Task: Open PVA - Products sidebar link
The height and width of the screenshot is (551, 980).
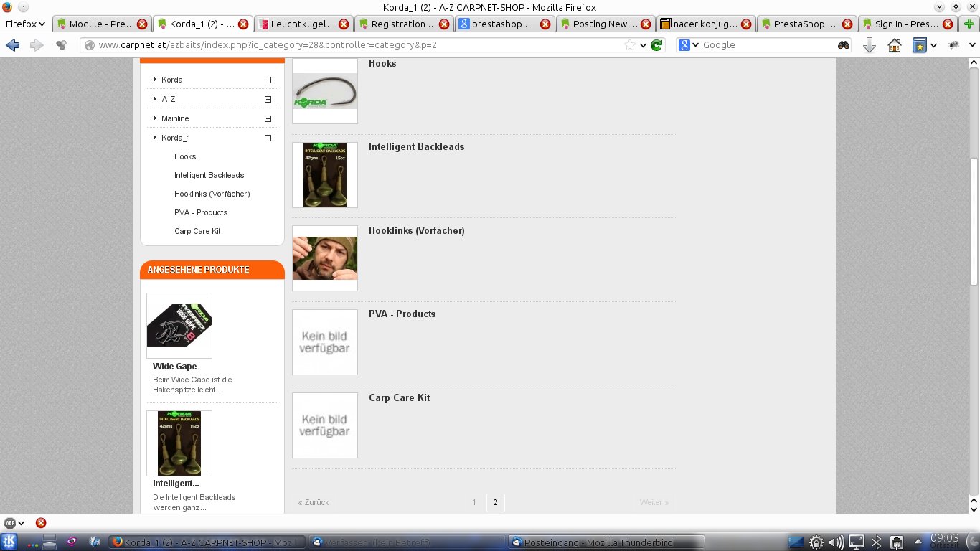Action: (201, 212)
